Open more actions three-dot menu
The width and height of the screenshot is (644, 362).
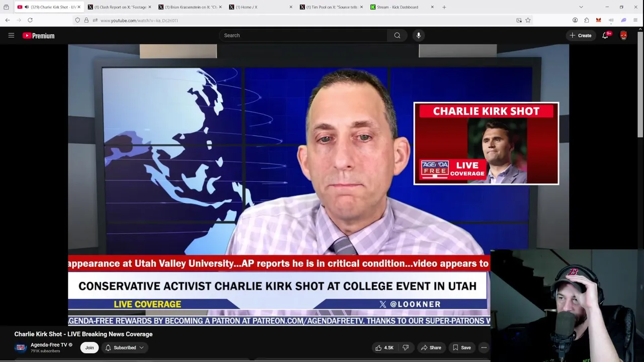(x=484, y=347)
